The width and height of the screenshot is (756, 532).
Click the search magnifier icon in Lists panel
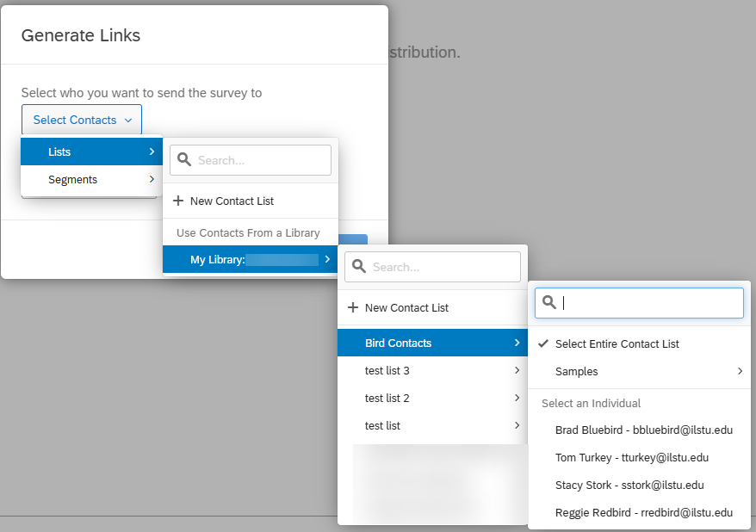[184, 159]
